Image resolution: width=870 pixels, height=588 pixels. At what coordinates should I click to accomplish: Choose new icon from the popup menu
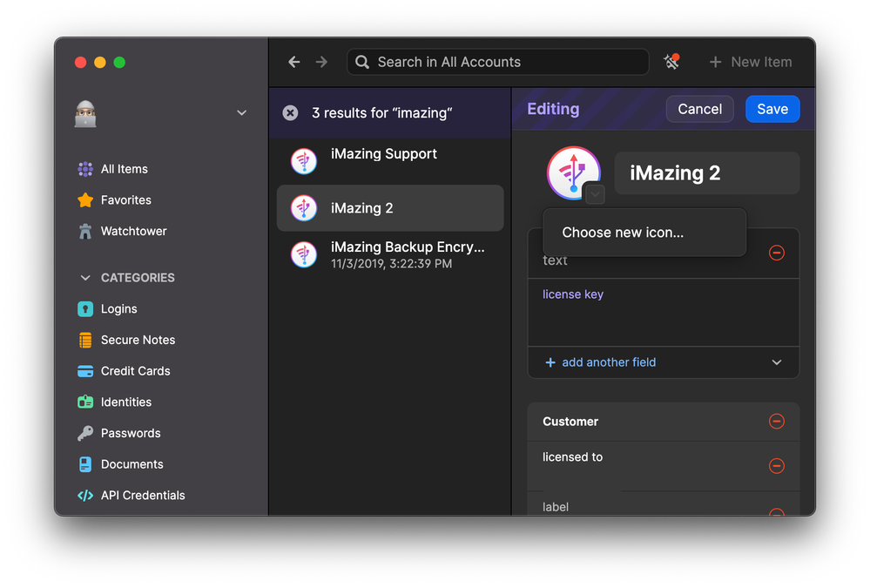tap(623, 233)
